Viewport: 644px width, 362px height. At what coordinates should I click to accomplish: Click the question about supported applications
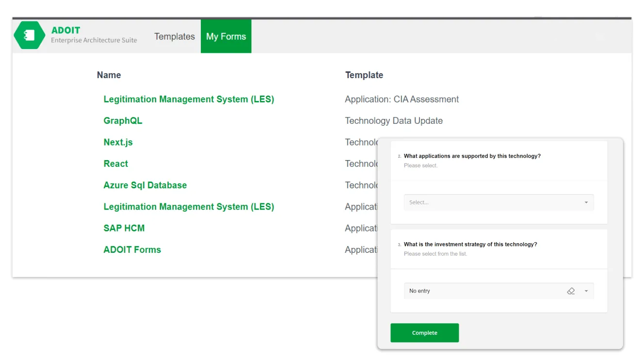coord(472,156)
